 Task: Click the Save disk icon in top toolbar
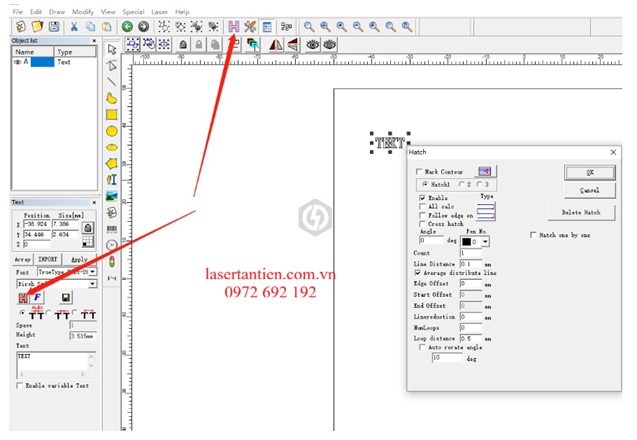coord(54,25)
